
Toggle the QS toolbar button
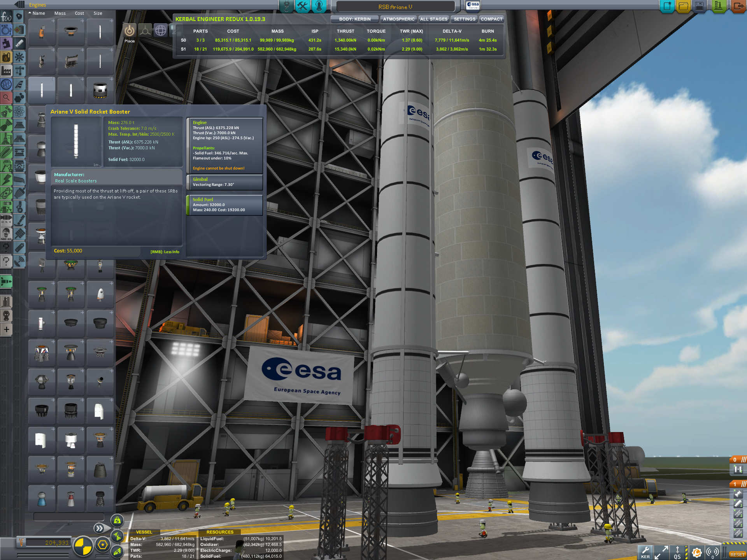coord(677,552)
